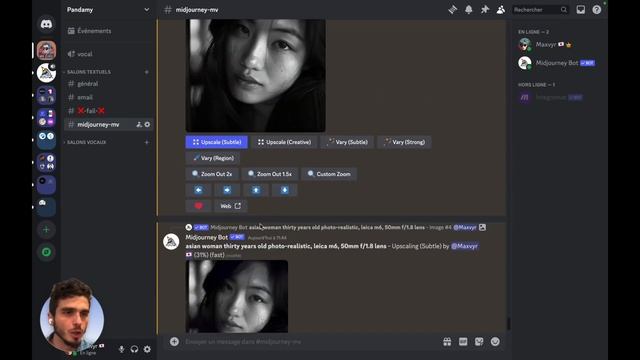This screenshot has width=640, height=360.
Task: Open the fail channel
Action: click(108, 111)
